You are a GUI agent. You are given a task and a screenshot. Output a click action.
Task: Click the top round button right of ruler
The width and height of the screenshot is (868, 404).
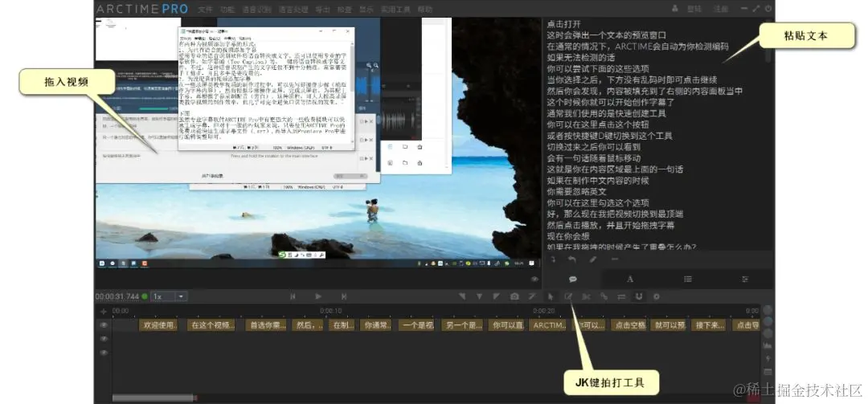pos(768,310)
